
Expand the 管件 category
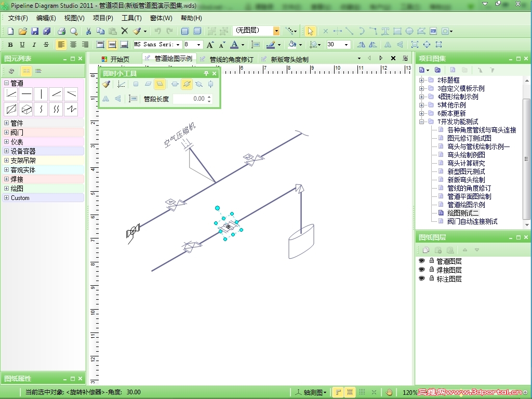tap(6, 123)
